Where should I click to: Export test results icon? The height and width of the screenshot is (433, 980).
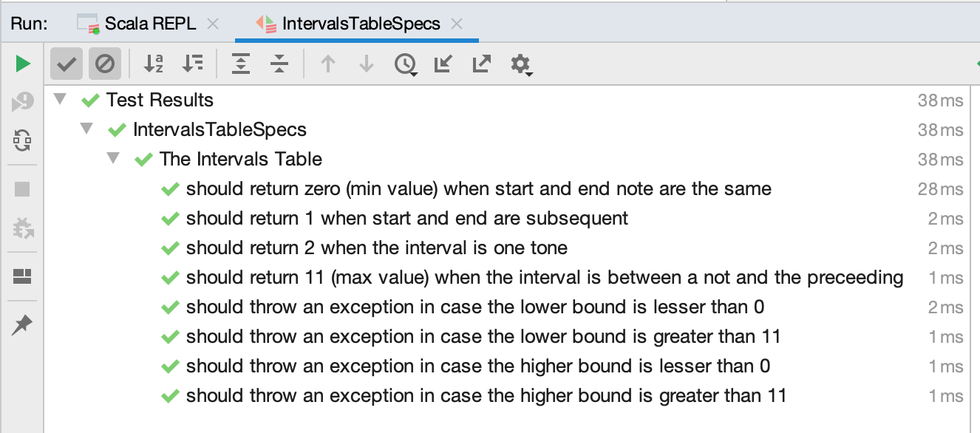pyautogui.click(x=481, y=64)
